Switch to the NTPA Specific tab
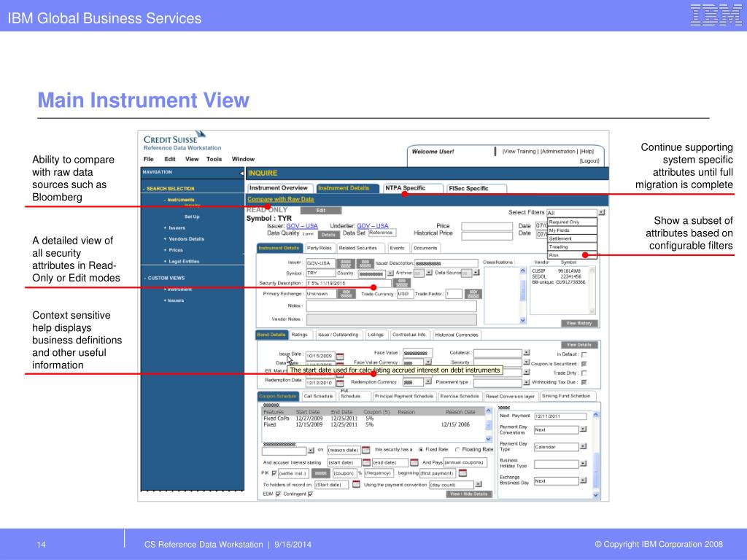This screenshot has width=747, height=560. click(413, 188)
